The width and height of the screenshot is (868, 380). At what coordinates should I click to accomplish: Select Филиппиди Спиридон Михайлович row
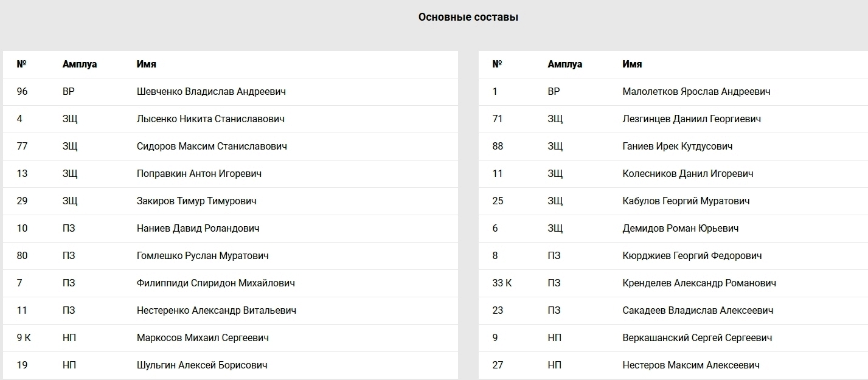[x=231, y=283]
